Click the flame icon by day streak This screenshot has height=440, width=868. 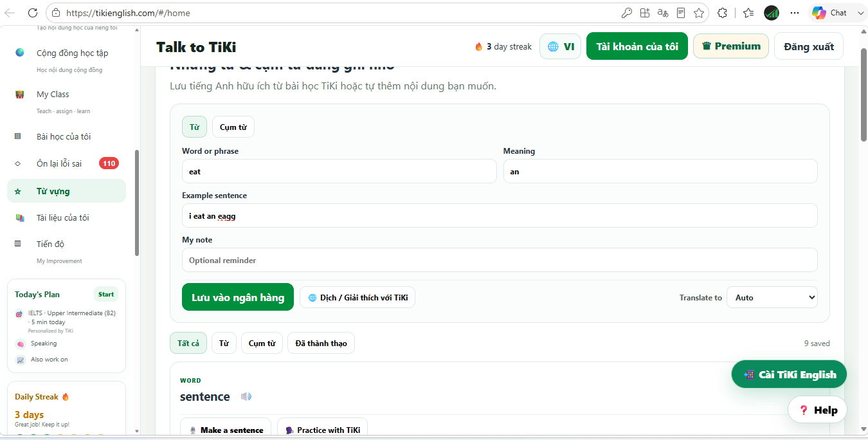(x=478, y=46)
